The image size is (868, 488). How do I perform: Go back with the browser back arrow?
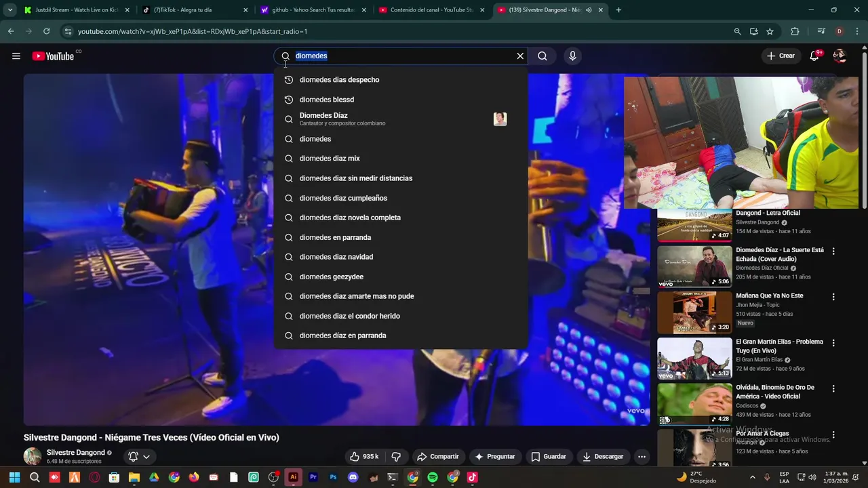pyautogui.click(x=11, y=31)
